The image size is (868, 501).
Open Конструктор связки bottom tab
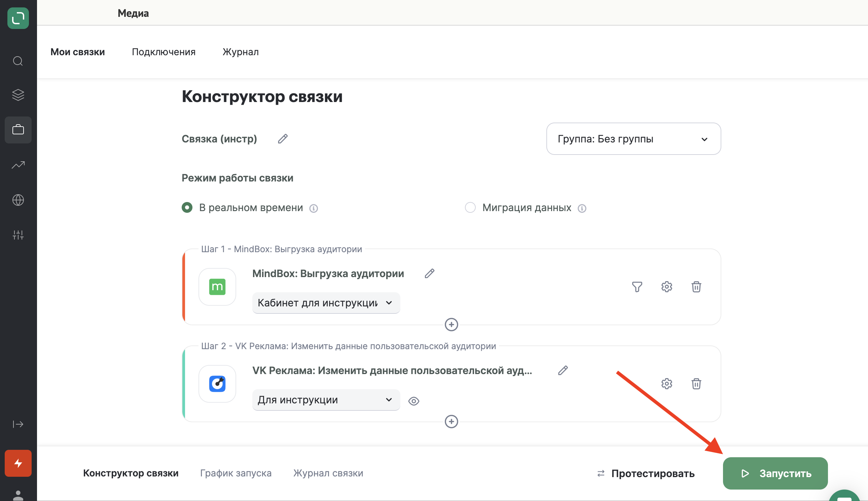pos(131,473)
